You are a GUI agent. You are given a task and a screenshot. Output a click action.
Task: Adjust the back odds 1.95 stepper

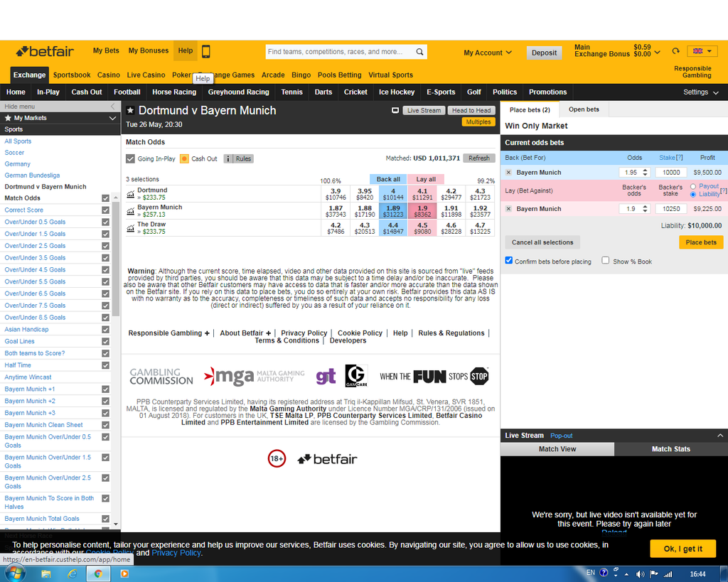(x=645, y=172)
